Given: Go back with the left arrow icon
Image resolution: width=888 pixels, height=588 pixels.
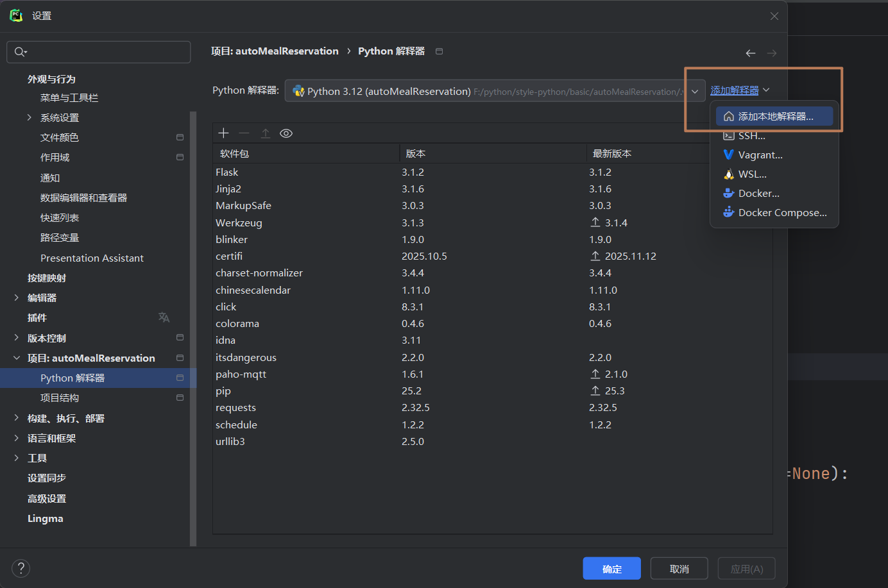Looking at the screenshot, I should 750,53.
